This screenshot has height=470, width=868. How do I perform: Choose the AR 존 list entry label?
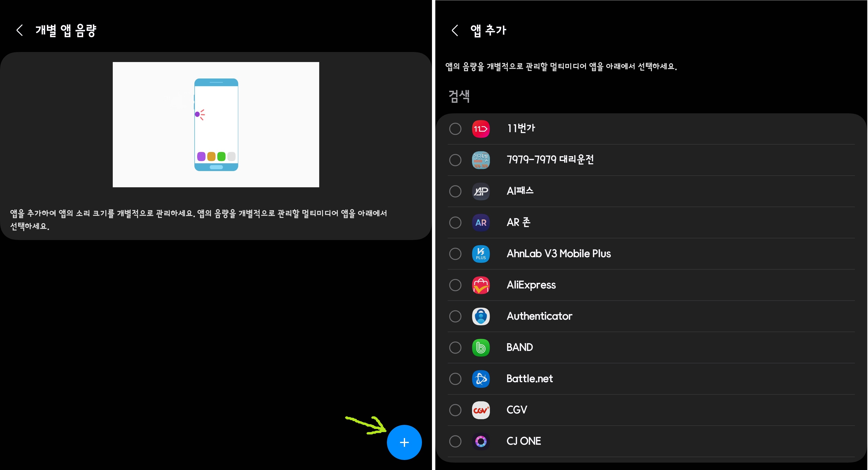click(518, 223)
